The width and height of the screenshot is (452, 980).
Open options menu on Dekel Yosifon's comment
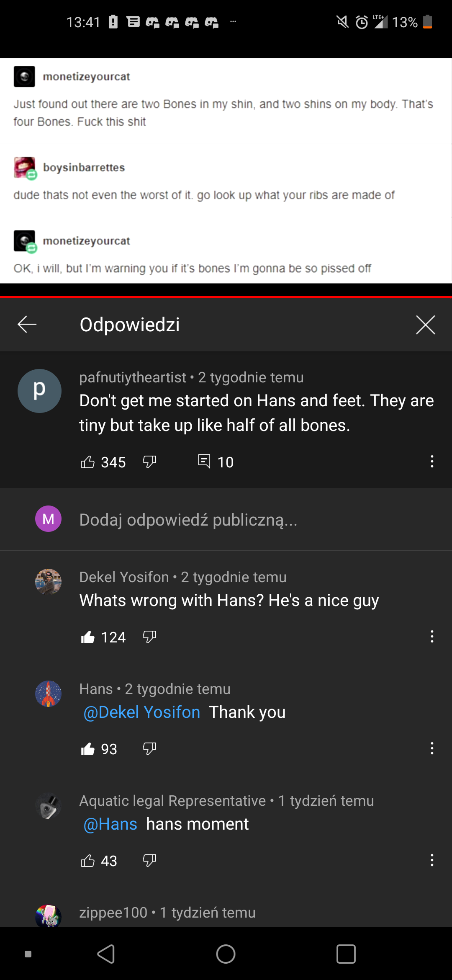pyautogui.click(x=431, y=637)
